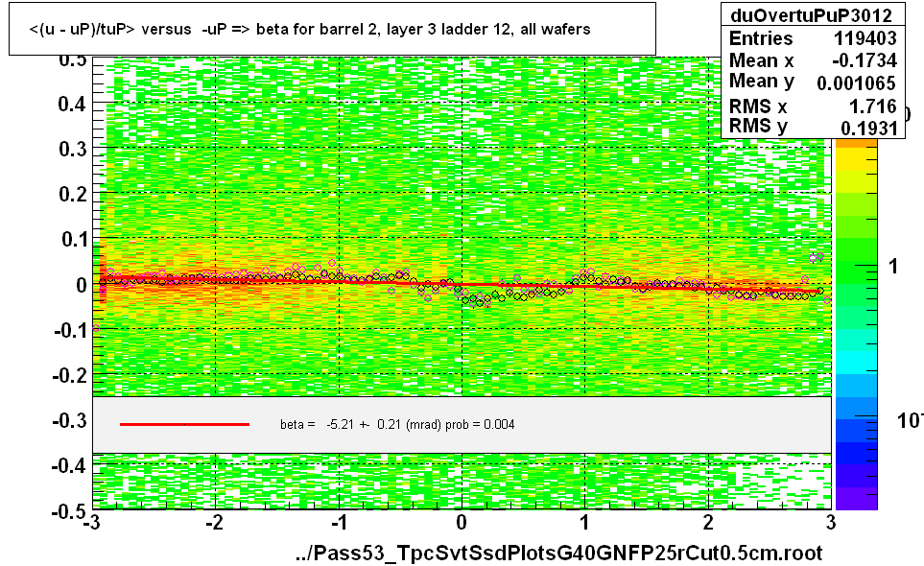Image resolution: width=924 pixels, height=566 pixels.
Task: Select the RMS x 1.716 row
Action: pos(813,106)
